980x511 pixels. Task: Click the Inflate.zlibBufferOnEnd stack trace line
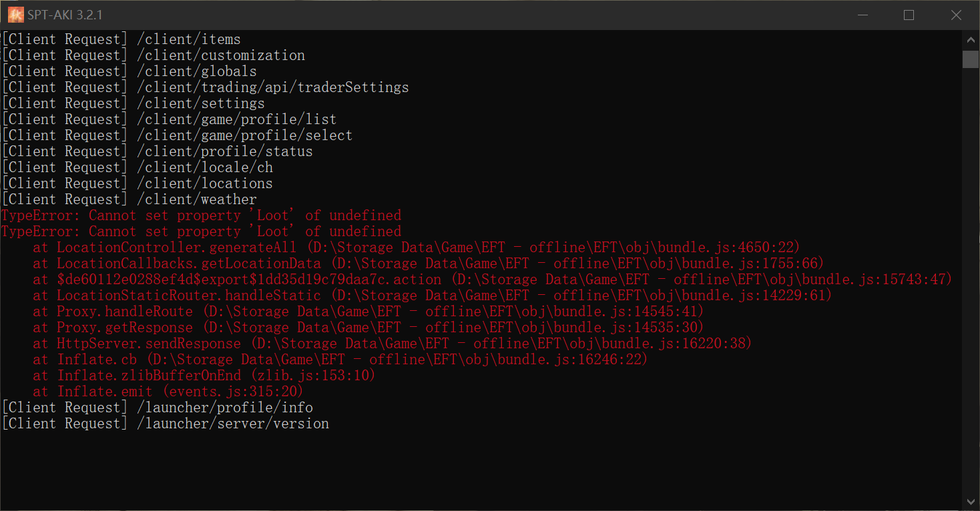pyautogui.click(x=204, y=376)
